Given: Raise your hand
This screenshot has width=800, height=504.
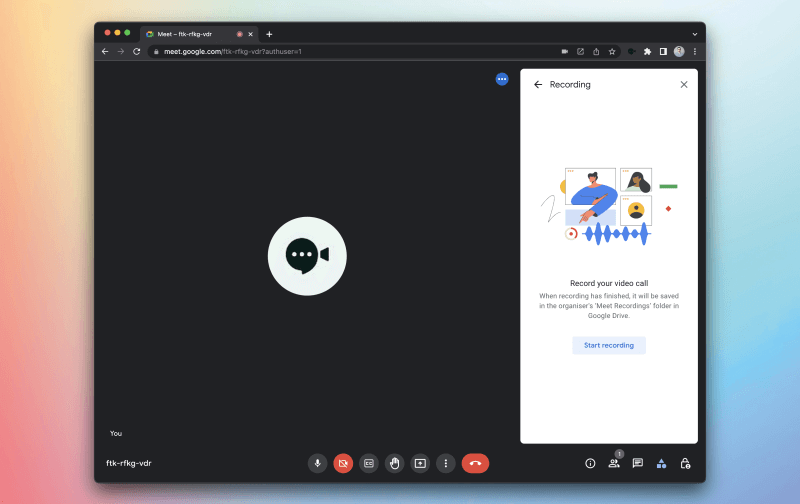Looking at the screenshot, I should coord(395,463).
